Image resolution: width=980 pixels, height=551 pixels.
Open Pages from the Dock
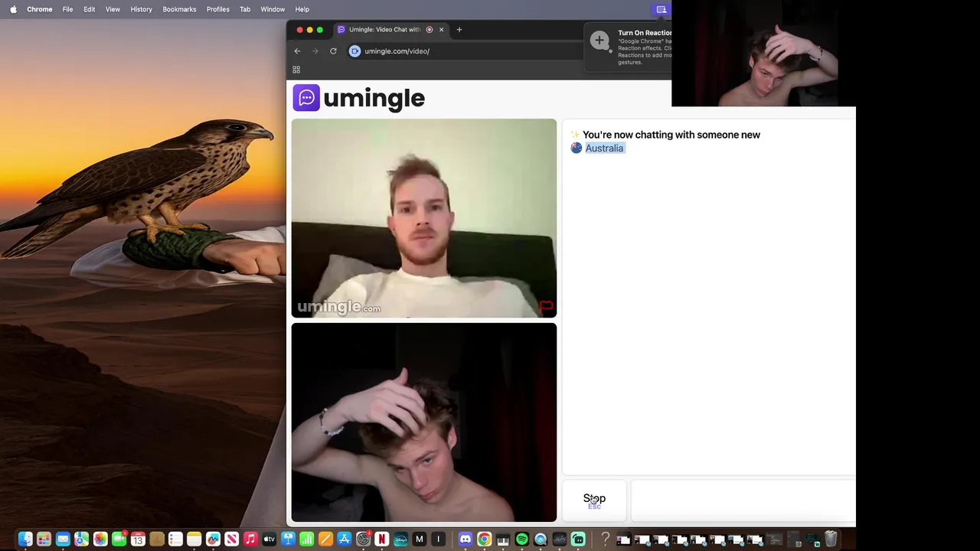pyautogui.click(x=325, y=540)
